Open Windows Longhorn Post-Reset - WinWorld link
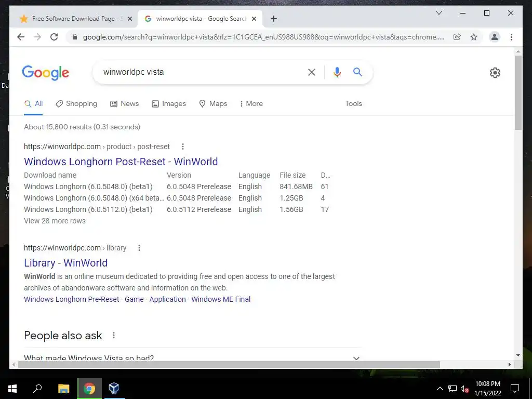The image size is (532, 399). (121, 162)
